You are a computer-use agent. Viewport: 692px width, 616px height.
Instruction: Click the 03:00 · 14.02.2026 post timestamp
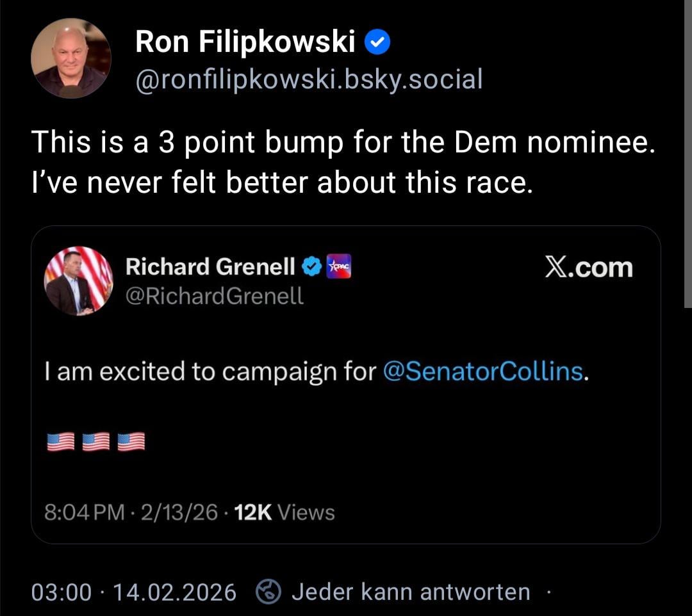click(134, 592)
